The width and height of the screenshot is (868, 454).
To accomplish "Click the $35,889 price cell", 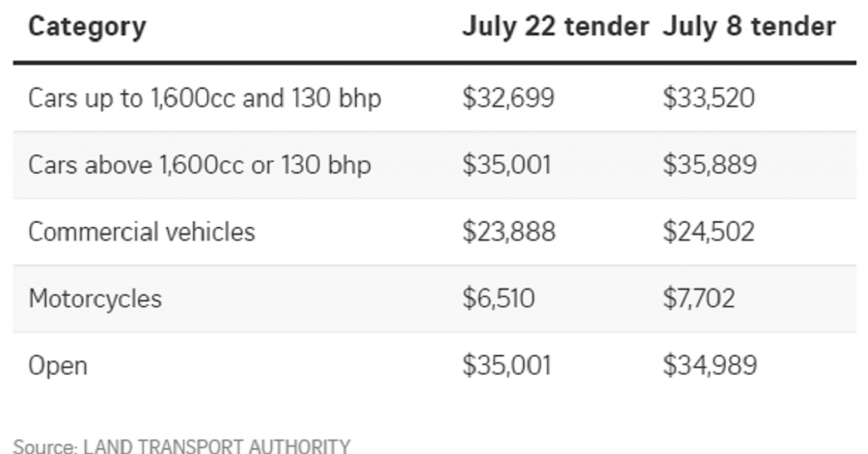I will [x=709, y=164].
